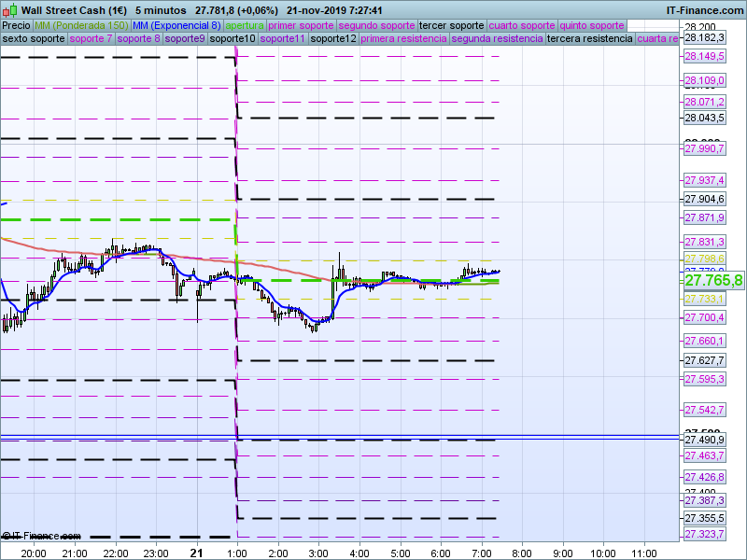Open the apertura indicator label
The height and width of the screenshot is (560, 747).
pyautogui.click(x=245, y=25)
